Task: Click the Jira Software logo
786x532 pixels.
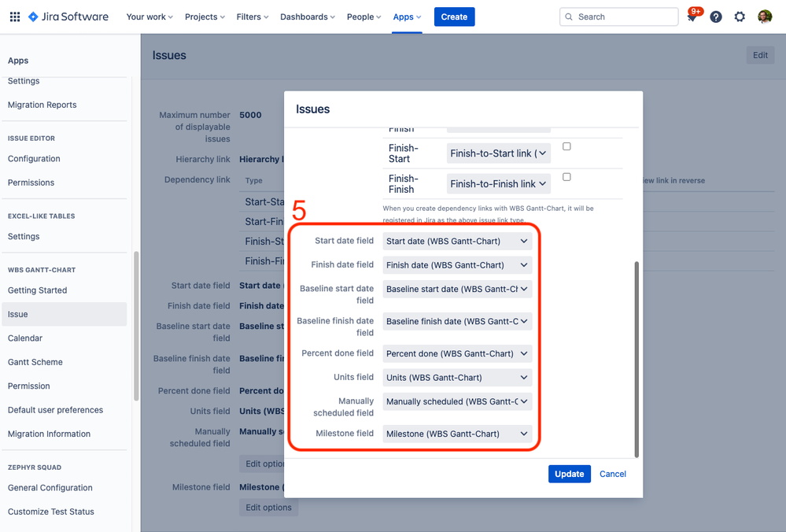Action: click(68, 17)
